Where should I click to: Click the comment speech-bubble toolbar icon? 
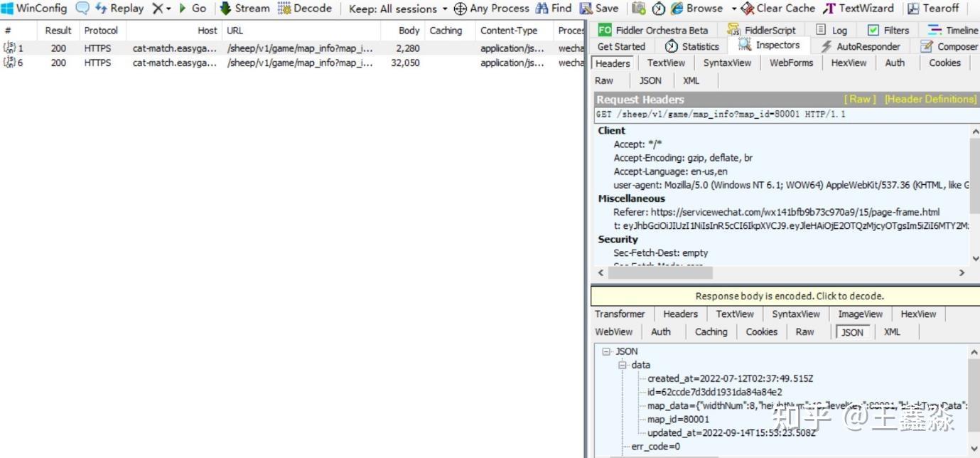click(x=82, y=9)
